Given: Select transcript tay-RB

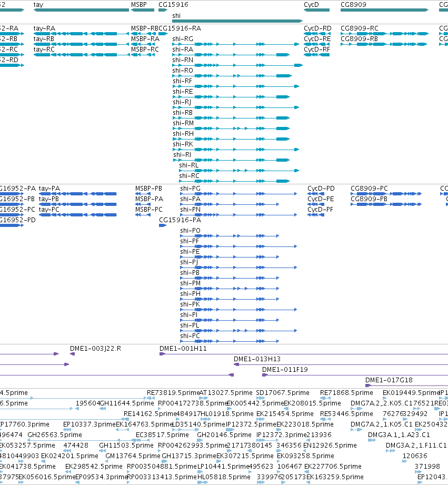Looking at the screenshot, I should coord(44,39).
